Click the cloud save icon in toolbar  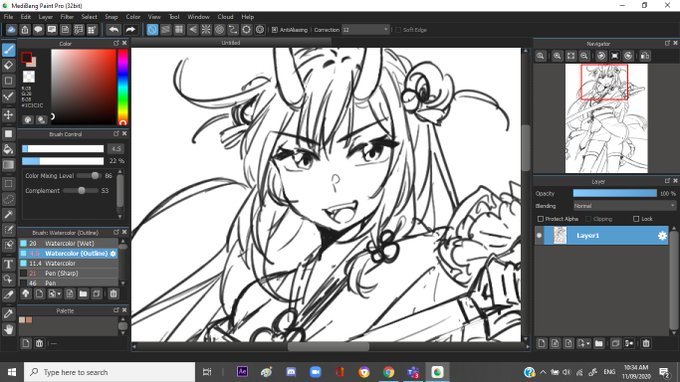11,29
